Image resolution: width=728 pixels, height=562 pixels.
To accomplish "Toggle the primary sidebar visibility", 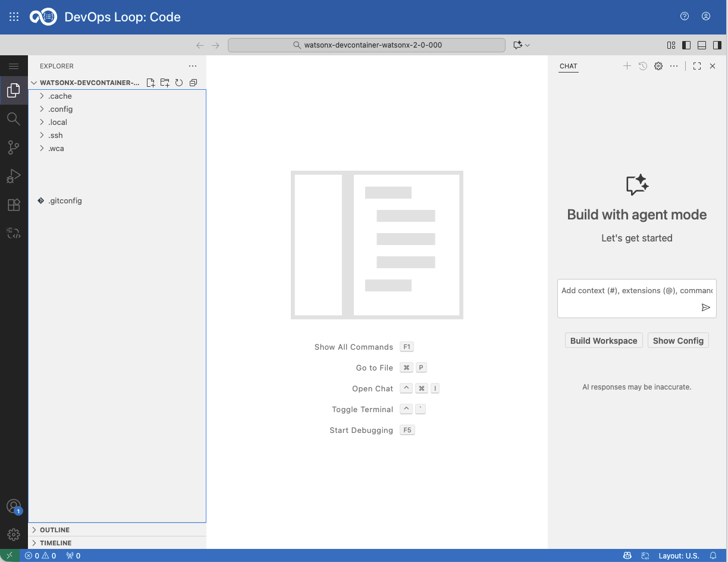I will click(686, 45).
